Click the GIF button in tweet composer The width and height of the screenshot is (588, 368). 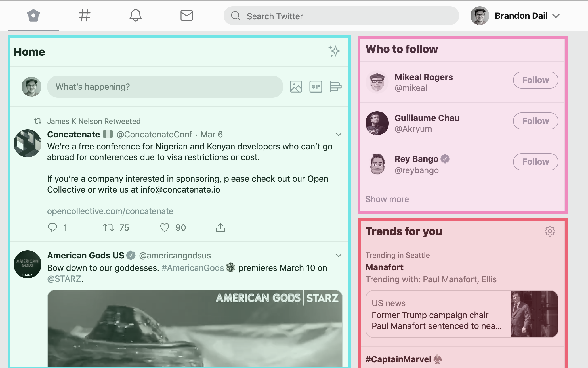316,87
